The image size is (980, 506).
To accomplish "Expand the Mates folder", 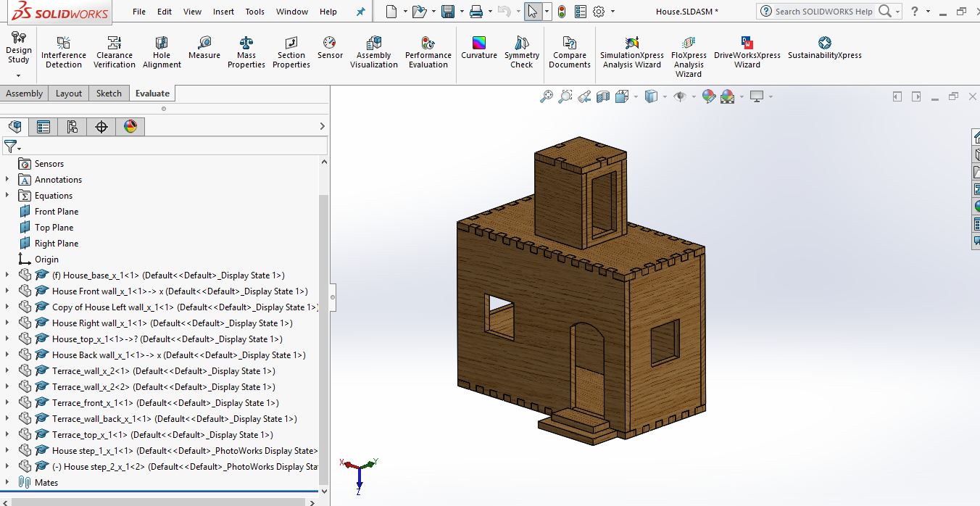I will tap(8, 483).
